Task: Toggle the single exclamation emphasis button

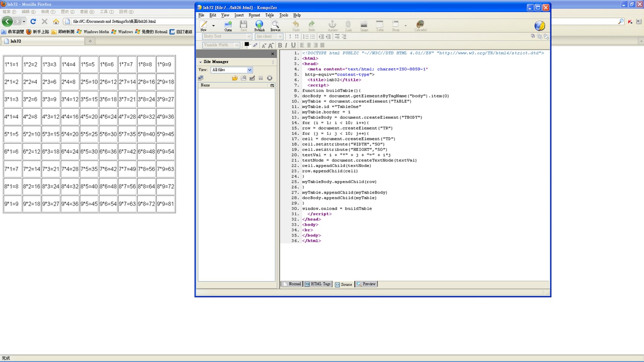Action: coord(290,37)
